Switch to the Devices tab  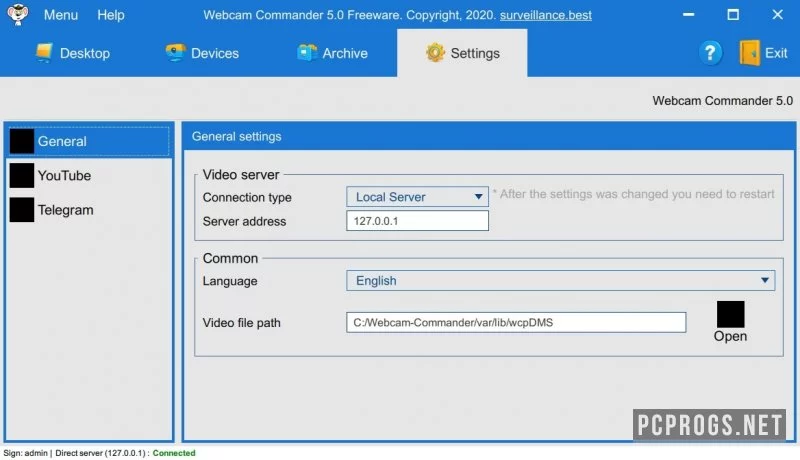tap(203, 53)
